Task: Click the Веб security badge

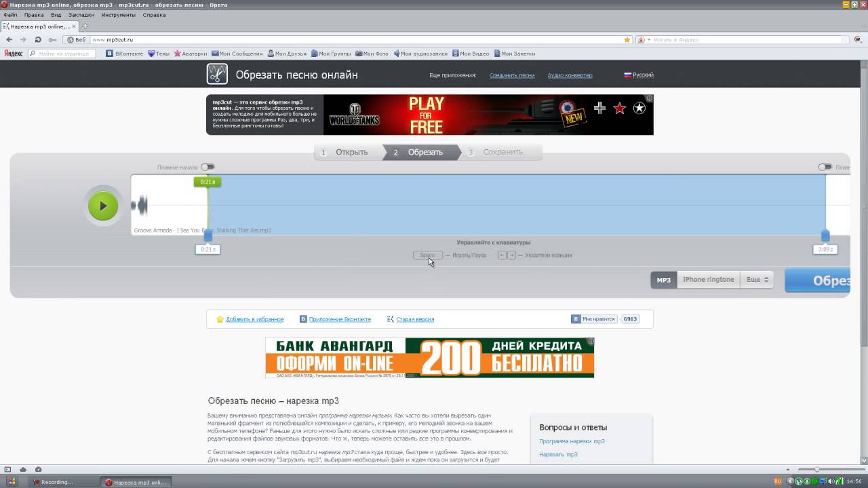Action: (76, 39)
